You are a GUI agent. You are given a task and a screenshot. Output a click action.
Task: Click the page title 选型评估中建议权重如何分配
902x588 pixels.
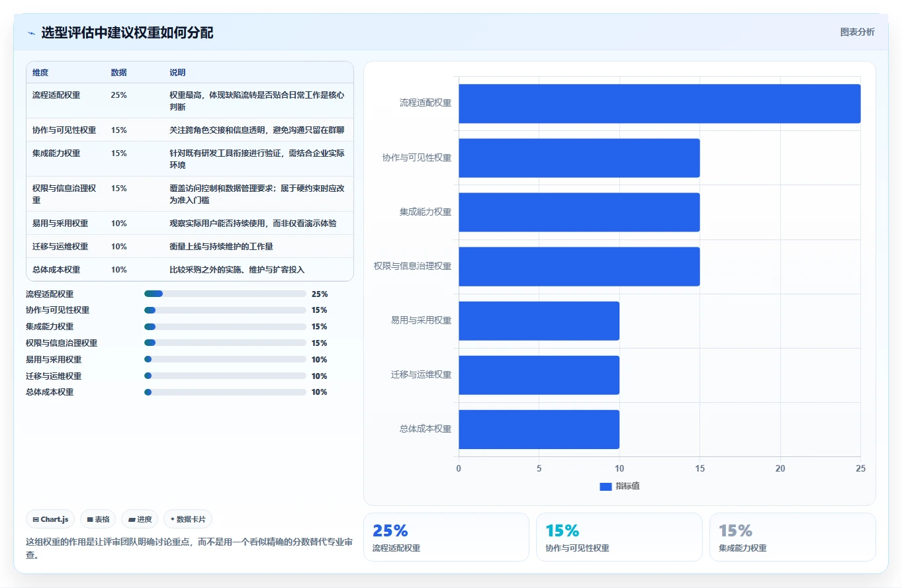coord(127,32)
